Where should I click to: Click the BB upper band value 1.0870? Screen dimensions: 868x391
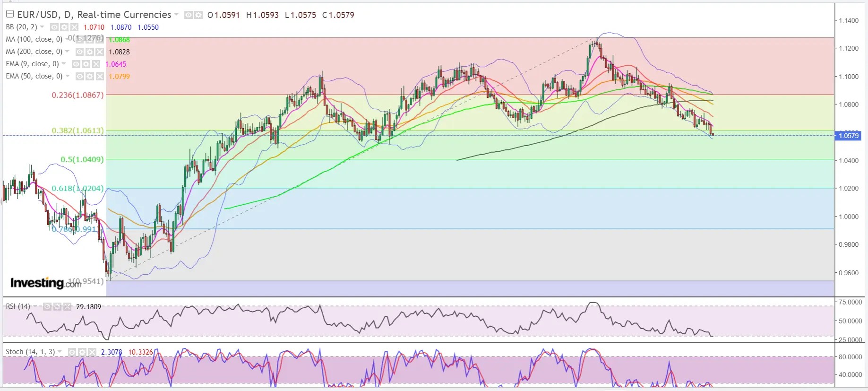point(121,27)
